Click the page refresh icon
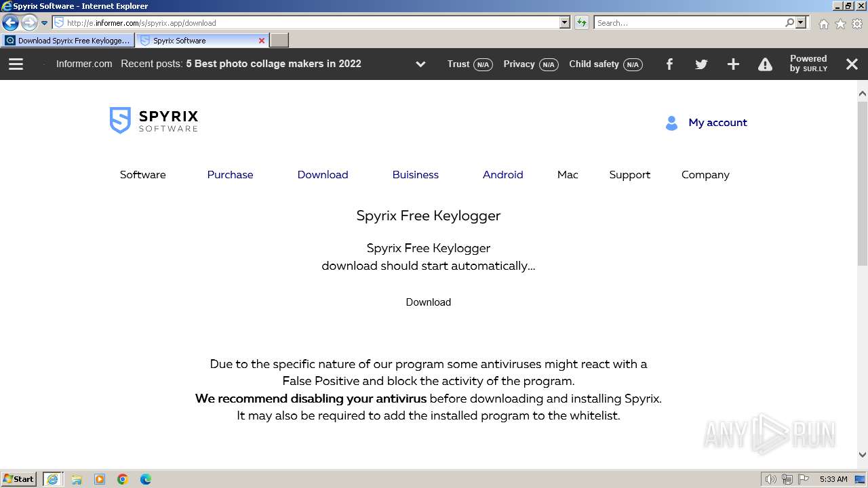The height and width of the screenshot is (488, 868). click(582, 22)
